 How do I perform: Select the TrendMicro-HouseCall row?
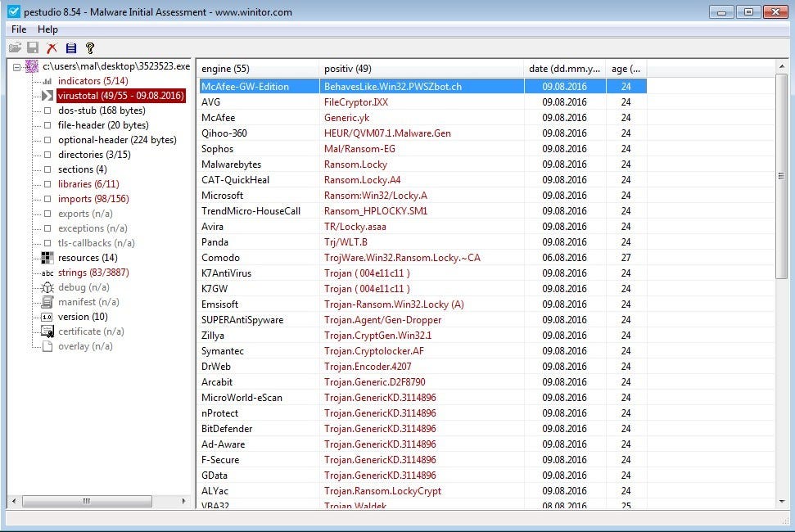click(422, 211)
